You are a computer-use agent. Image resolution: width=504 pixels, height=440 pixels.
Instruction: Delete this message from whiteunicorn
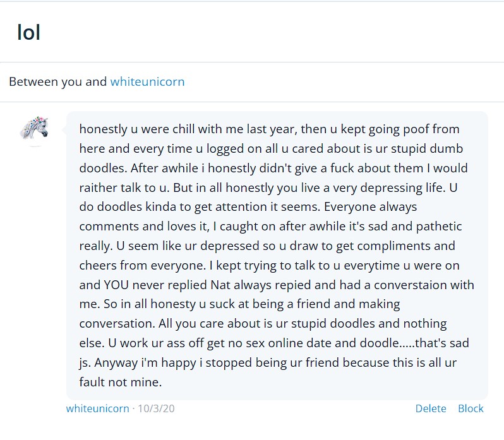pyautogui.click(x=431, y=408)
